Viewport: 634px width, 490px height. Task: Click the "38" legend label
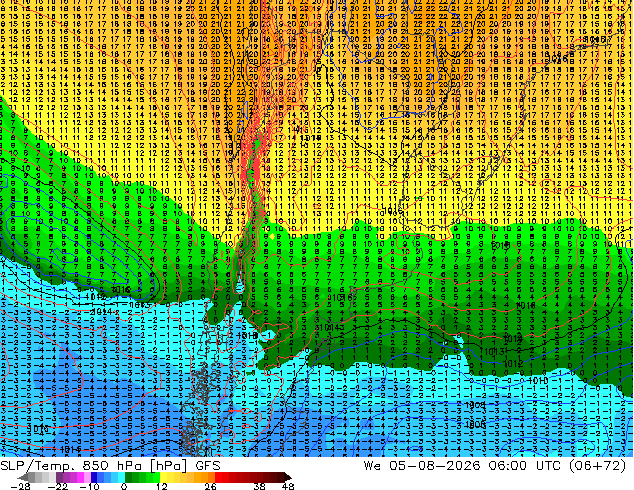259,486
